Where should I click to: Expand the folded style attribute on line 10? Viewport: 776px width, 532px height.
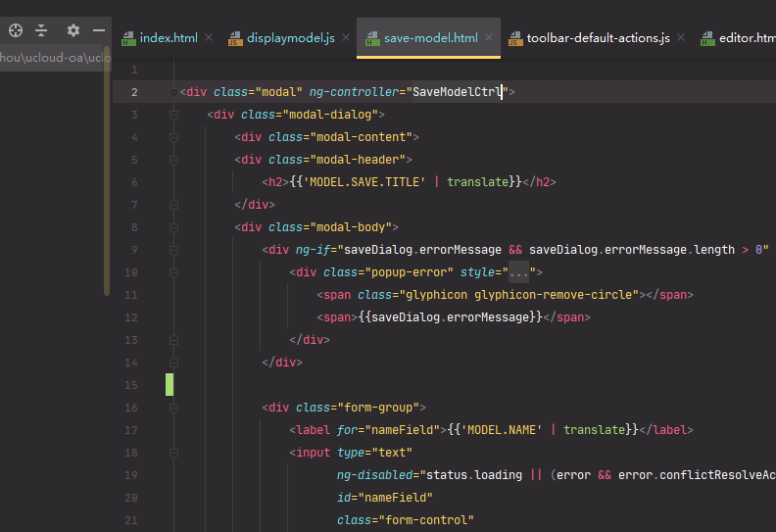coord(518,272)
